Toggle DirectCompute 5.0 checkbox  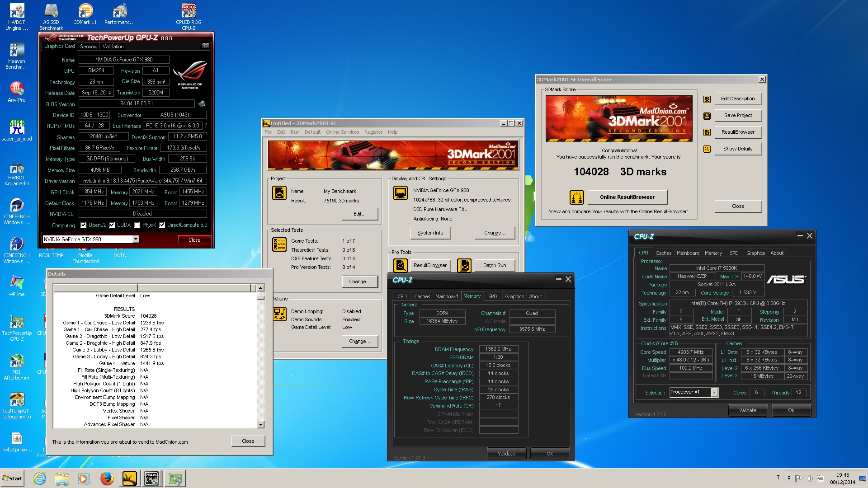point(162,225)
